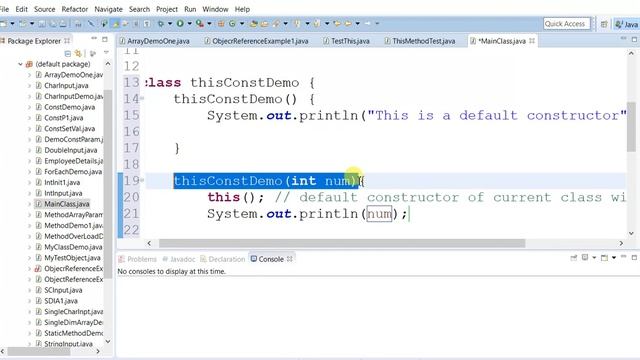Switch to ThisMethodTest.java editor tab
This screenshot has height=360, width=640.
tap(420, 41)
